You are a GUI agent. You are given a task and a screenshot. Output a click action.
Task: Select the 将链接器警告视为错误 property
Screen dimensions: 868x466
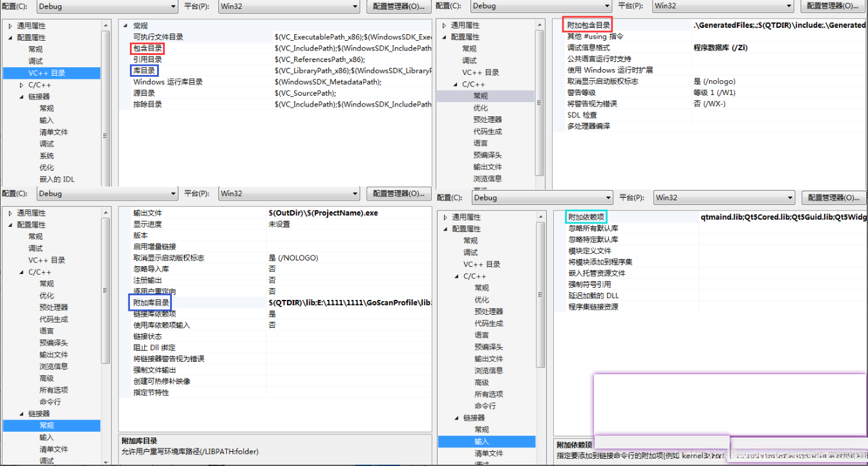(169, 359)
